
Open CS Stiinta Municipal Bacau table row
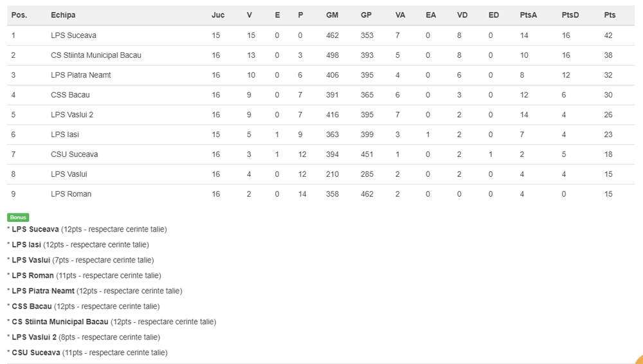point(96,55)
